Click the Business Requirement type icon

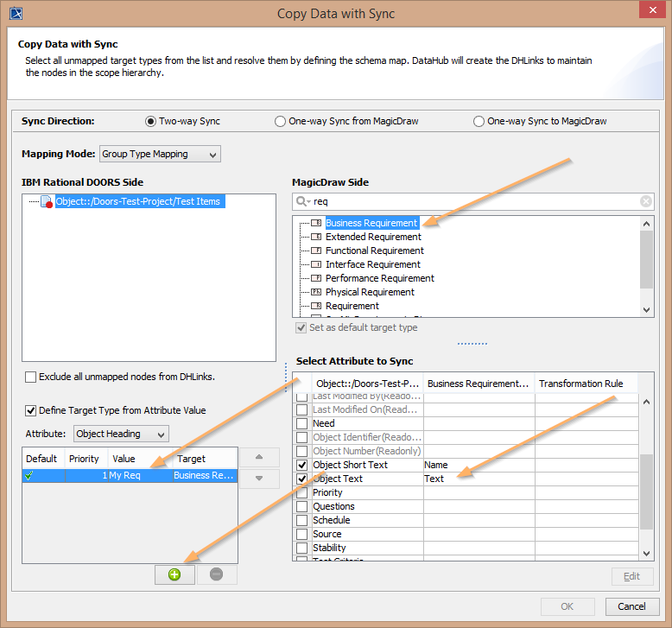coord(316,223)
